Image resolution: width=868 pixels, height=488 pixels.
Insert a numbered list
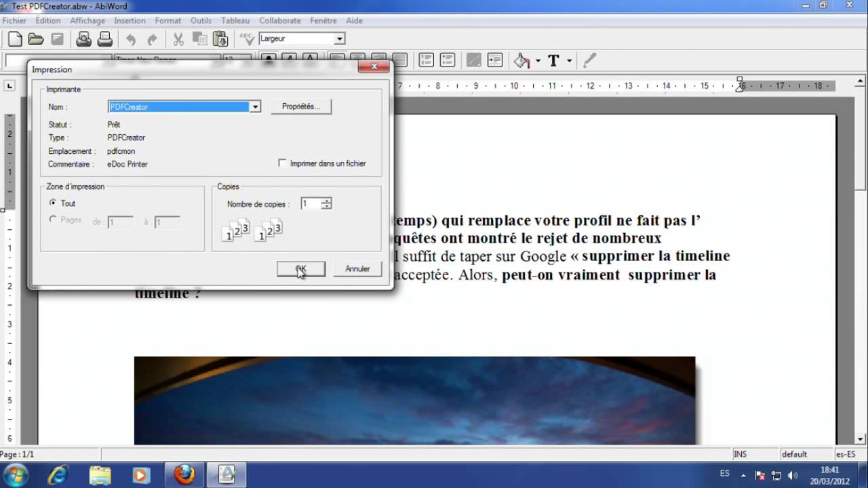pos(426,60)
